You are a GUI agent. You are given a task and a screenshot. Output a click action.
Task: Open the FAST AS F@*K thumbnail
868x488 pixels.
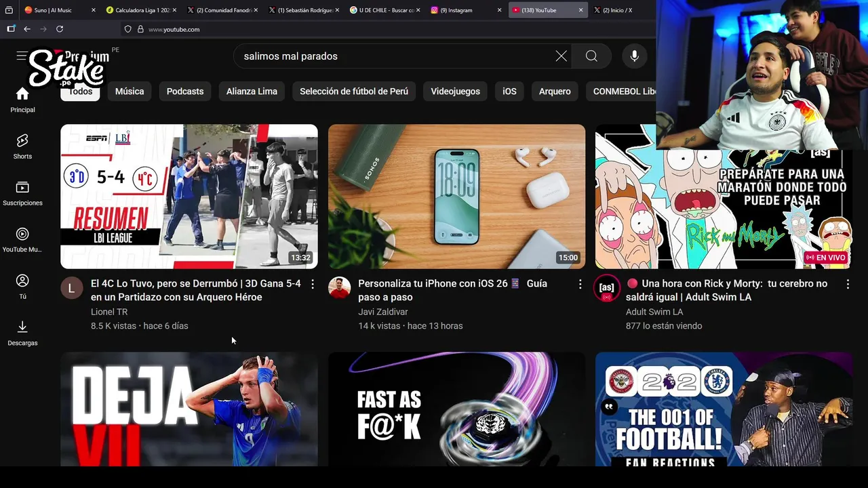point(456,409)
